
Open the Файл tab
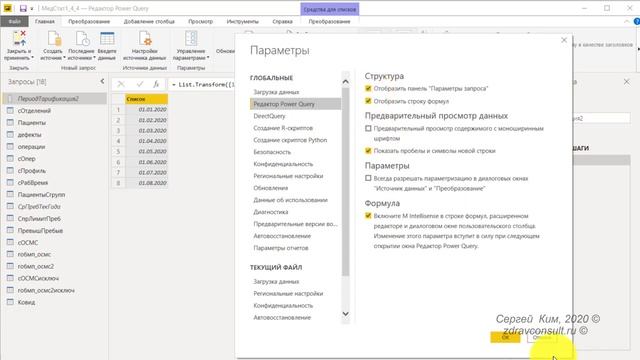point(14,22)
